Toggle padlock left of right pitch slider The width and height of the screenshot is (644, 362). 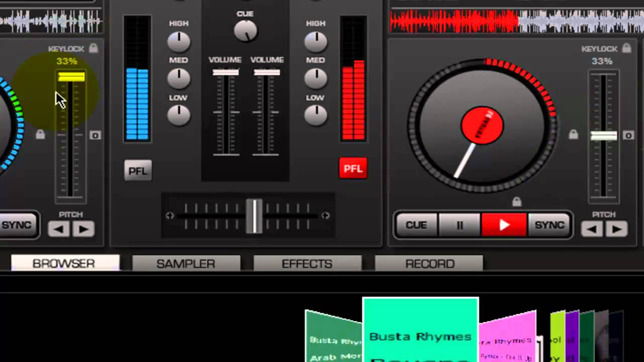[x=573, y=134]
